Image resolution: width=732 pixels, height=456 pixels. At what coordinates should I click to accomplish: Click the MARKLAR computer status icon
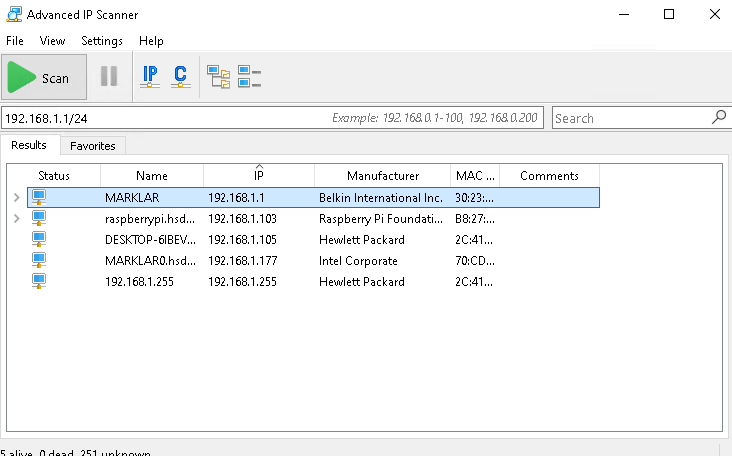[x=39, y=197]
